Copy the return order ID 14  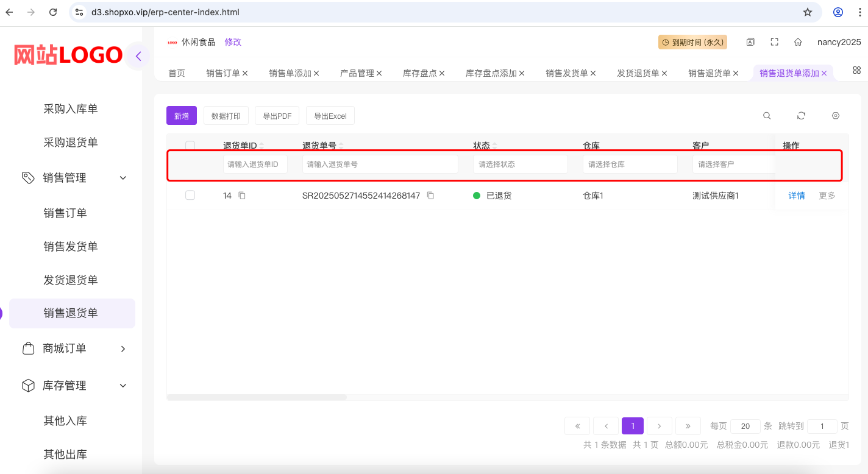click(242, 196)
